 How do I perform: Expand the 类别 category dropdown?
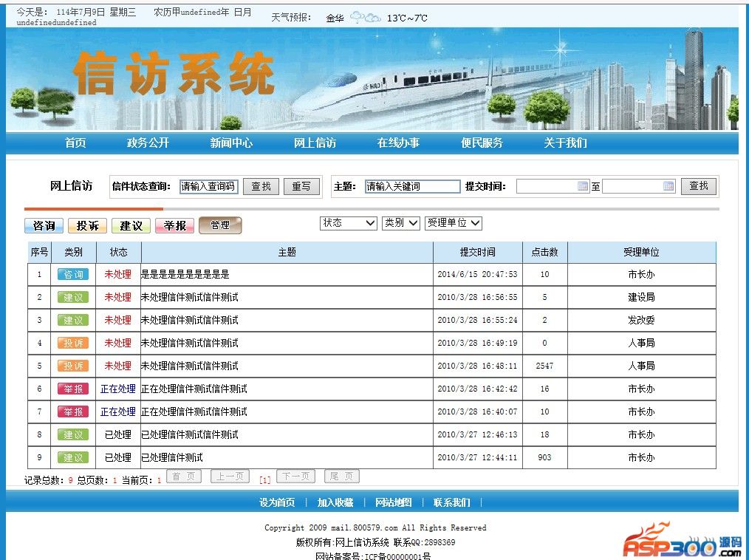click(x=401, y=223)
